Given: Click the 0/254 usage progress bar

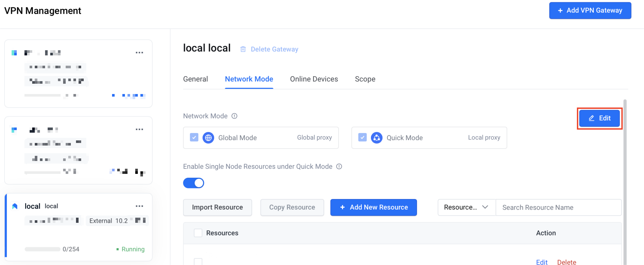Looking at the screenshot, I should (43, 249).
